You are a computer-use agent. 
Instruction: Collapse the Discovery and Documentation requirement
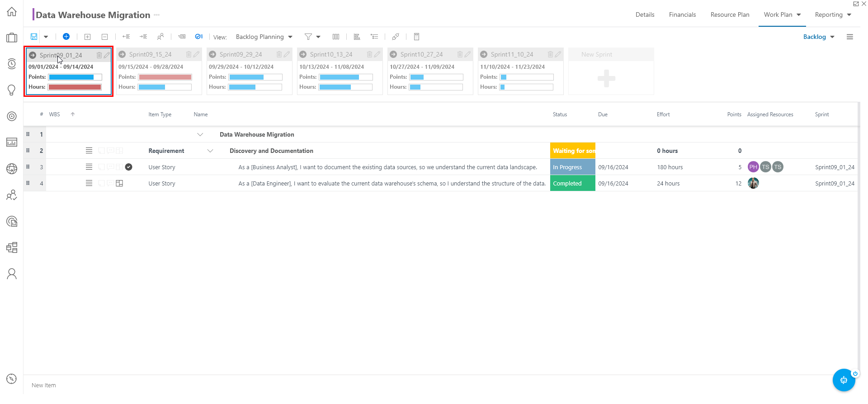(210, 151)
